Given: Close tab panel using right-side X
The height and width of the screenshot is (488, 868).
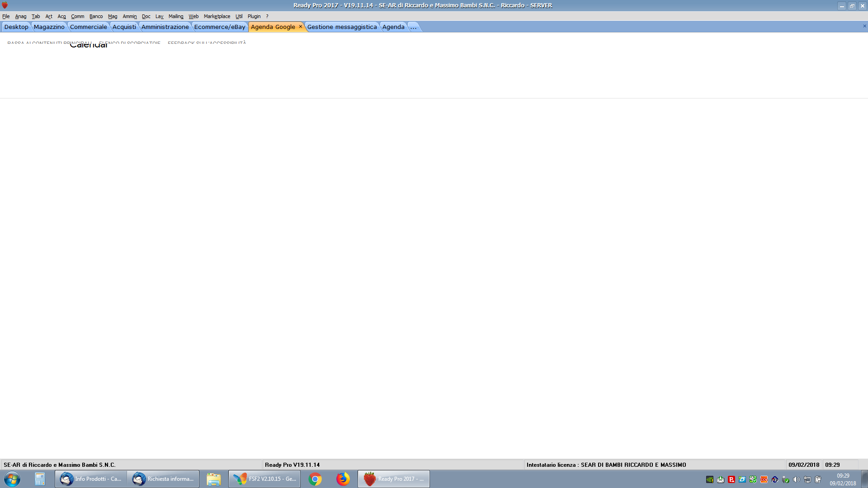Looking at the screenshot, I should (864, 26).
